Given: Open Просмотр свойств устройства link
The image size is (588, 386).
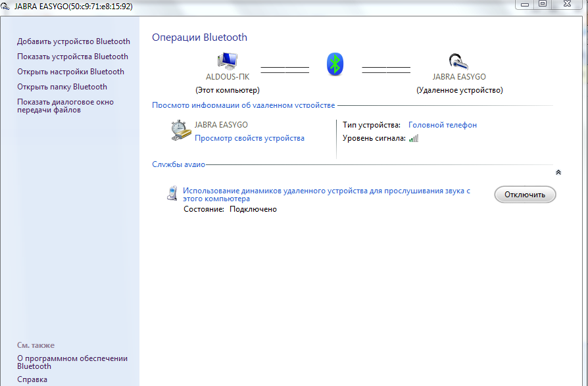Looking at the screenshot, I should (249, 138).
